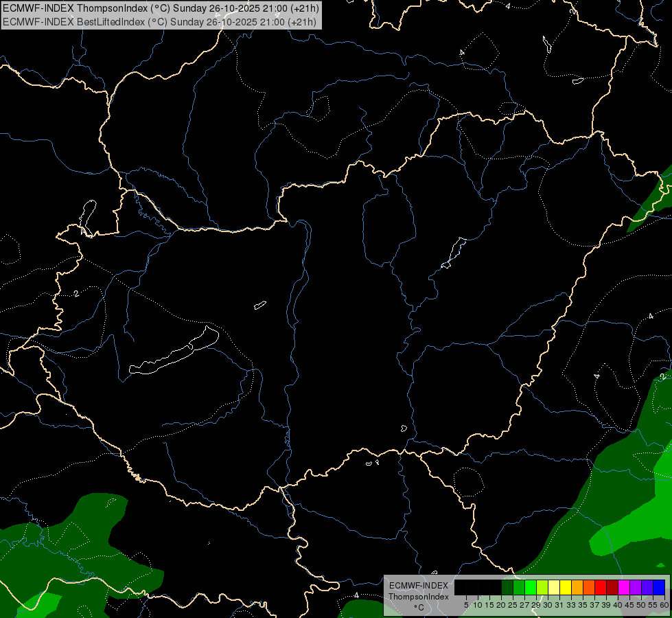Screen dimensions: 672x618
Task: Select the bright green 27-29 legend swatch
Action: click(531, 587)
